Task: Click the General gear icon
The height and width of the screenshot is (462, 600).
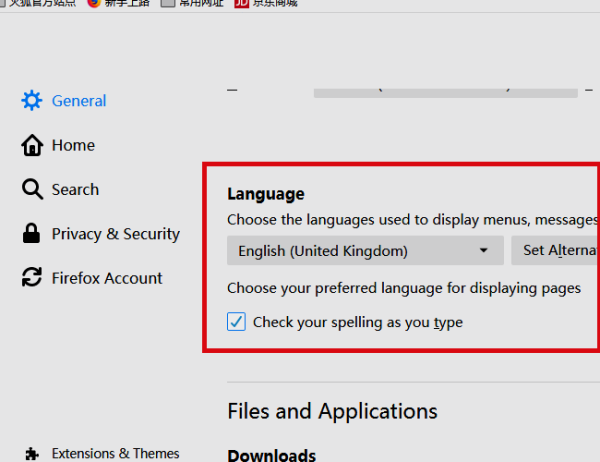Action: pos(32,101)
